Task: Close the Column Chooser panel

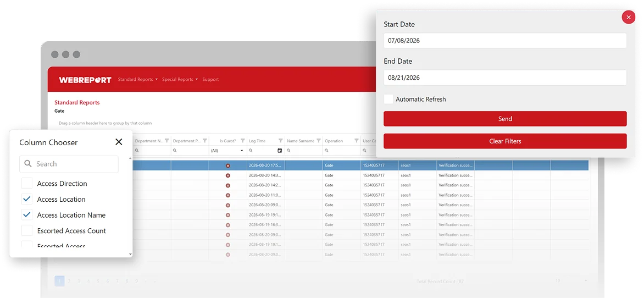Action: tap(119, 142)
